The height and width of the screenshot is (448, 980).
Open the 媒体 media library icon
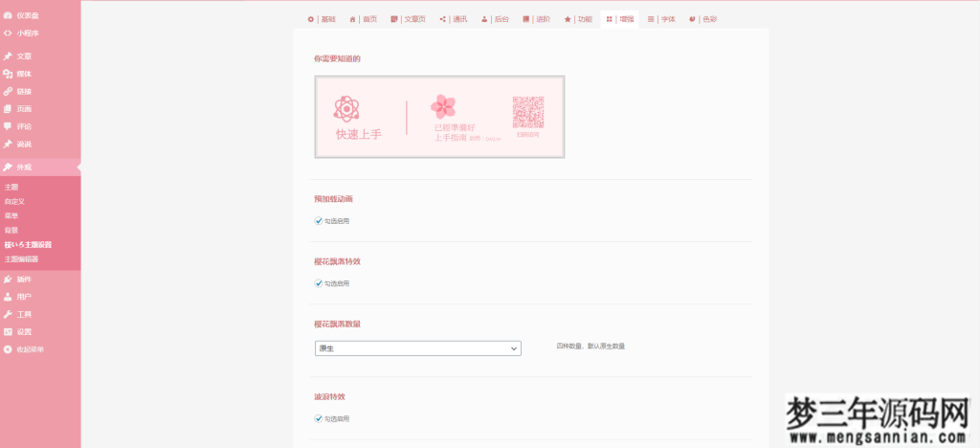coord(8,74)
